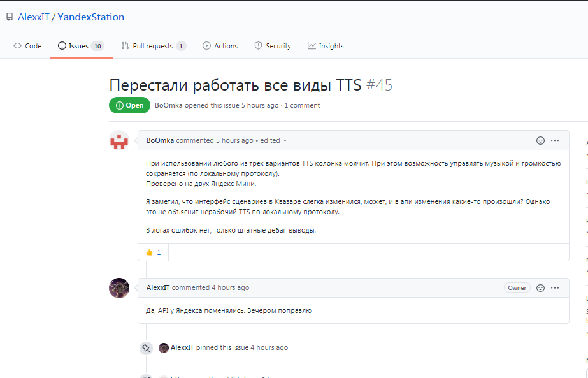Open the Insights tab
Viewport: 588px width, 378px height.
pyautogui.click(x=326, y=46)
